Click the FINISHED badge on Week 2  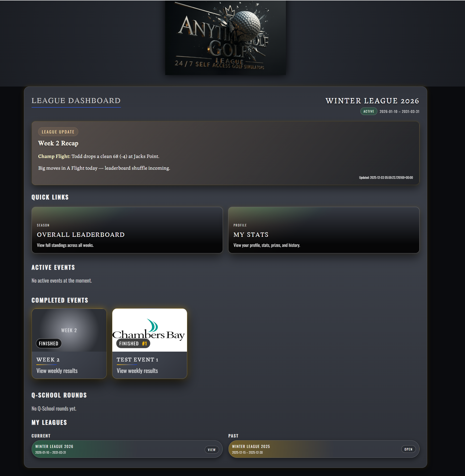tap(49, 343)
